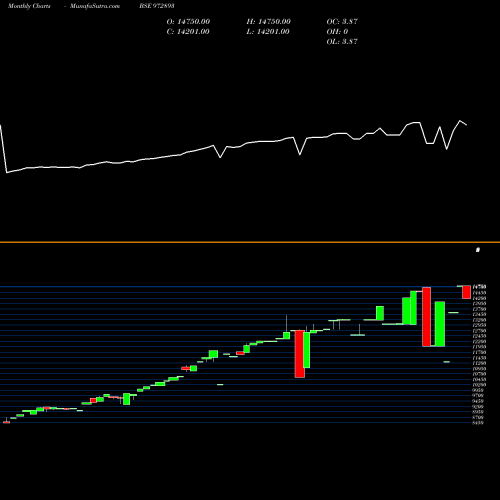This screenshot has width=500, height=500.
Task: Select the most recent red candle
Action: (x=466, y=292)
